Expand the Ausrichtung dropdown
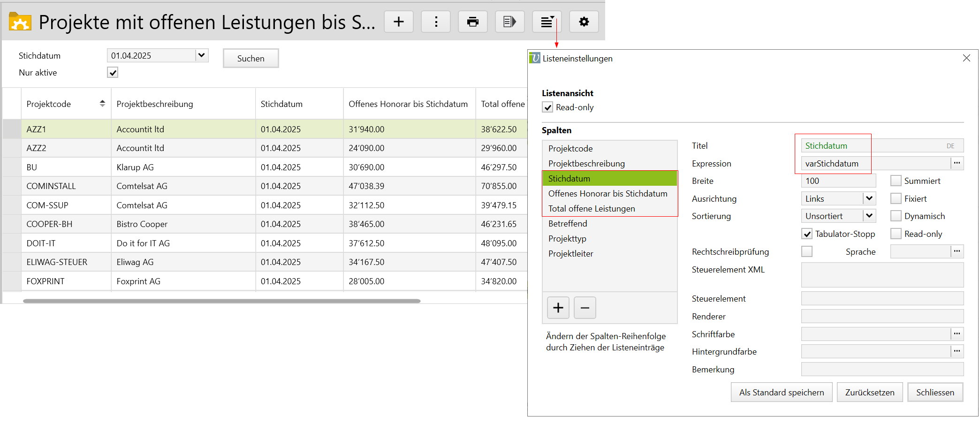 869,199
